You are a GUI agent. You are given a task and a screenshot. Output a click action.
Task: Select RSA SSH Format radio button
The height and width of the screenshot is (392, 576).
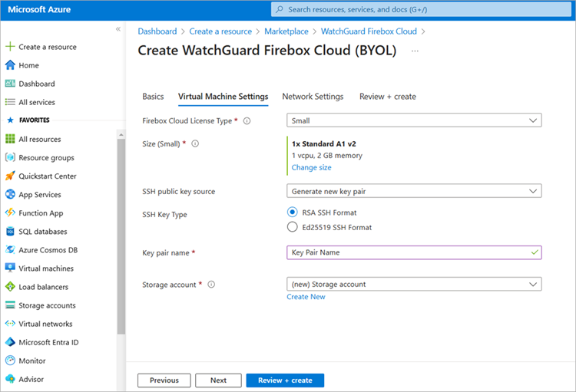tap(293, 212)
